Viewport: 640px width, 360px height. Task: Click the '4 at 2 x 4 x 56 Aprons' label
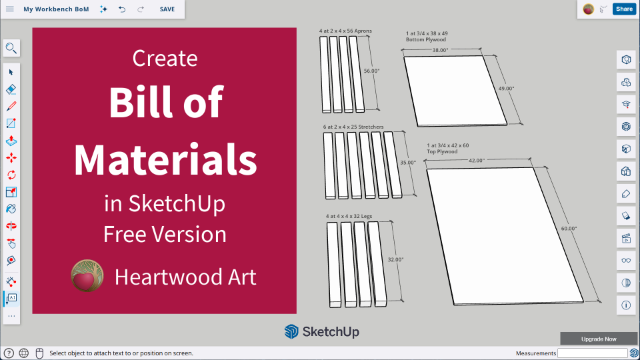(x=345, y=31)
